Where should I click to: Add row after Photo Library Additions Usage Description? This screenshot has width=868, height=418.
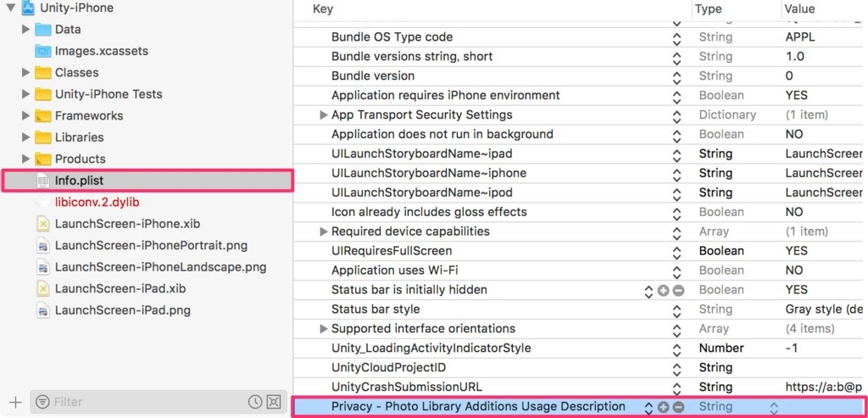(x=663, y=407)
